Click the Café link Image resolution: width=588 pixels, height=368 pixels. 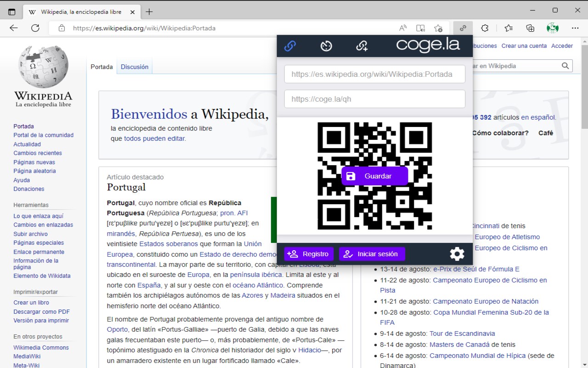point(546,133)
